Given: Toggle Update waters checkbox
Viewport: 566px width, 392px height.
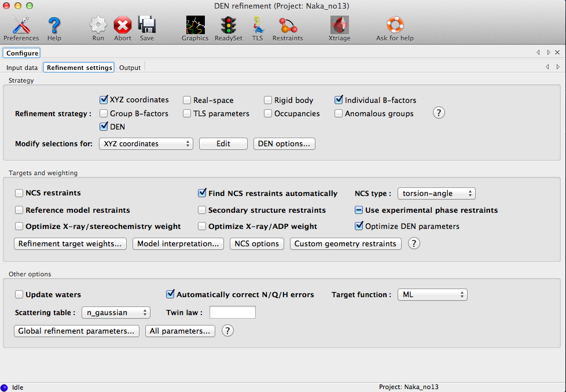Looking at the screenshot, I should coord(19,294).
